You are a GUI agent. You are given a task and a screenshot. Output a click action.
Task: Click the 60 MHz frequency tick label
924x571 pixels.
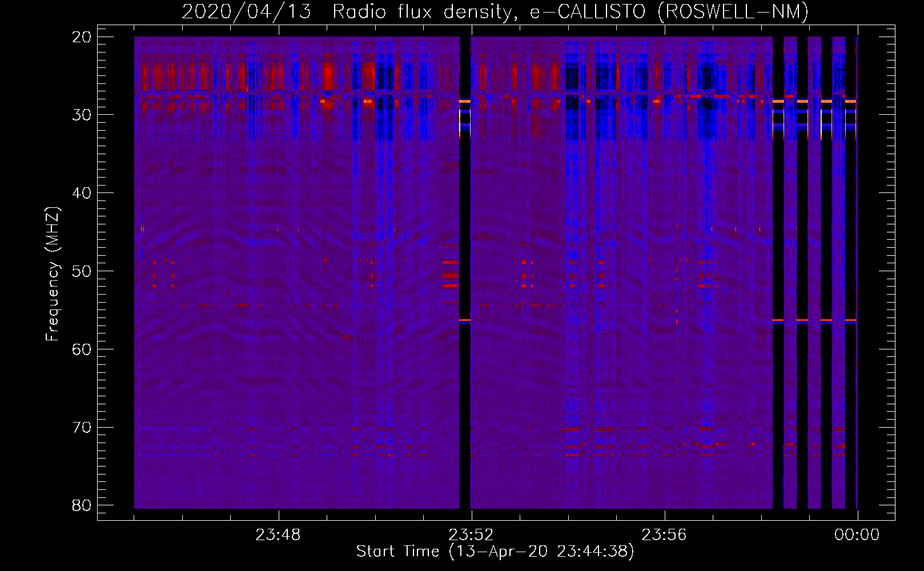(82, 349)
